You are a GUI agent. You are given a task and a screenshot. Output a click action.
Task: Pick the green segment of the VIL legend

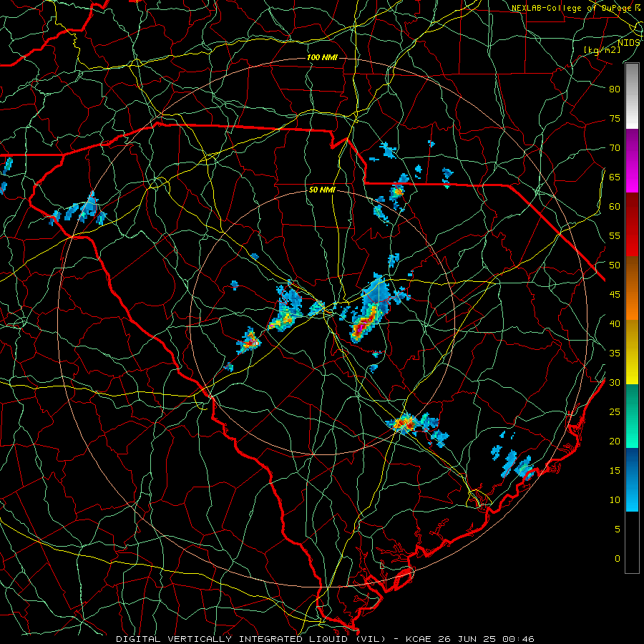pyautogui.click(x=632, y=416)
